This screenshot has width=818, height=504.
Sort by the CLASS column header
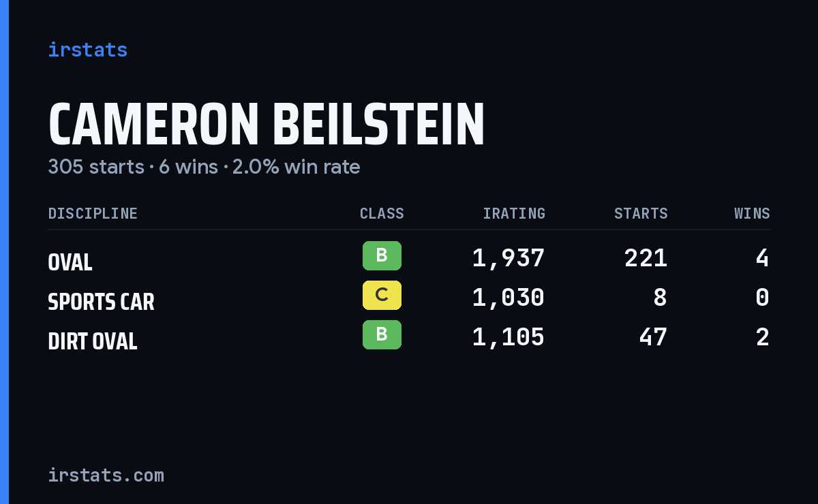tap(382, 214)
